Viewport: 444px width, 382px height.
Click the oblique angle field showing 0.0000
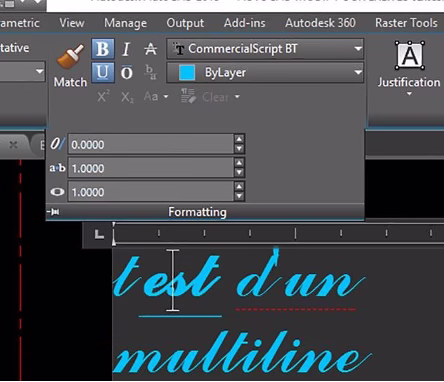(x=151, y=144)
